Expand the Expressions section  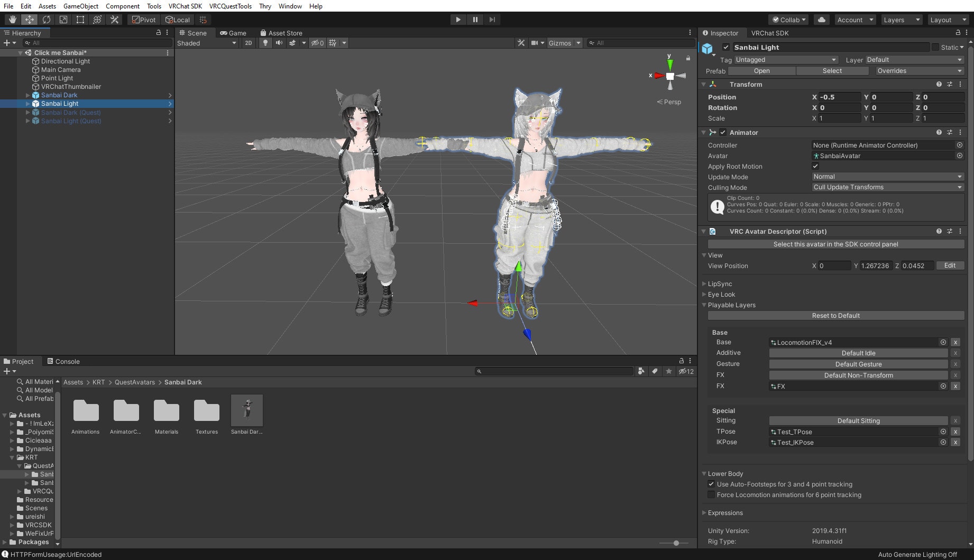(704, 513)
